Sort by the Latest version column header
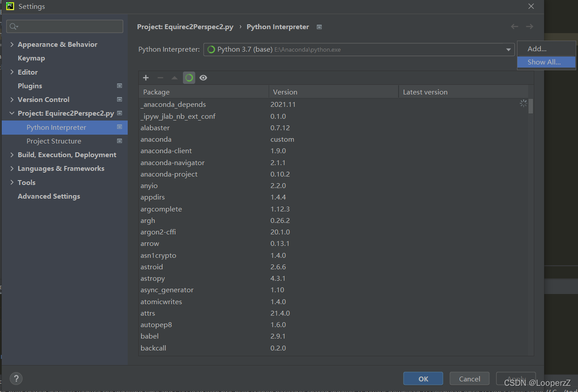This screenshot has height=392, width=578. pos(464,92)
